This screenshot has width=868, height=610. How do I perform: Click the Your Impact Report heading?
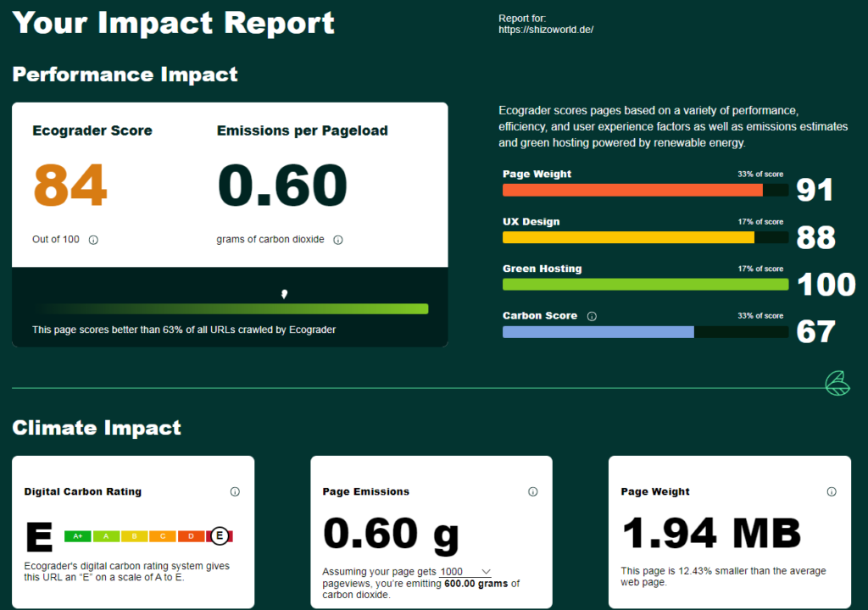pyautogui.click(x=173, y=23)
